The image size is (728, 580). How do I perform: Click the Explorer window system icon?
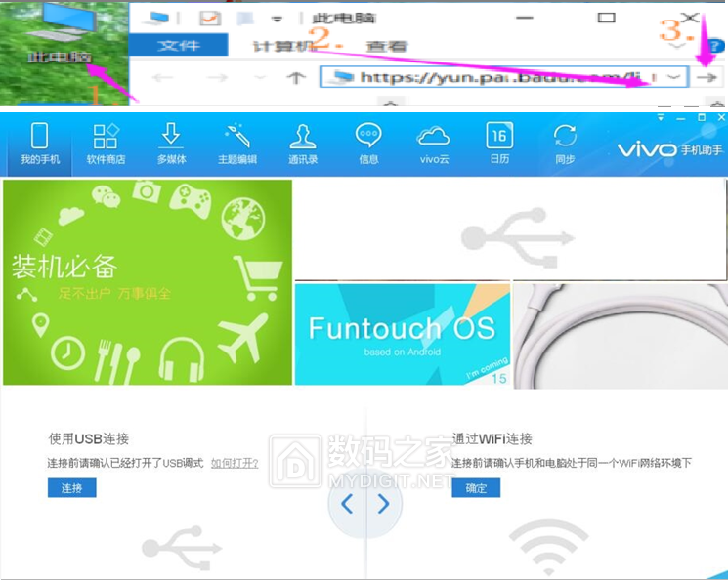[x=157, y=19]
